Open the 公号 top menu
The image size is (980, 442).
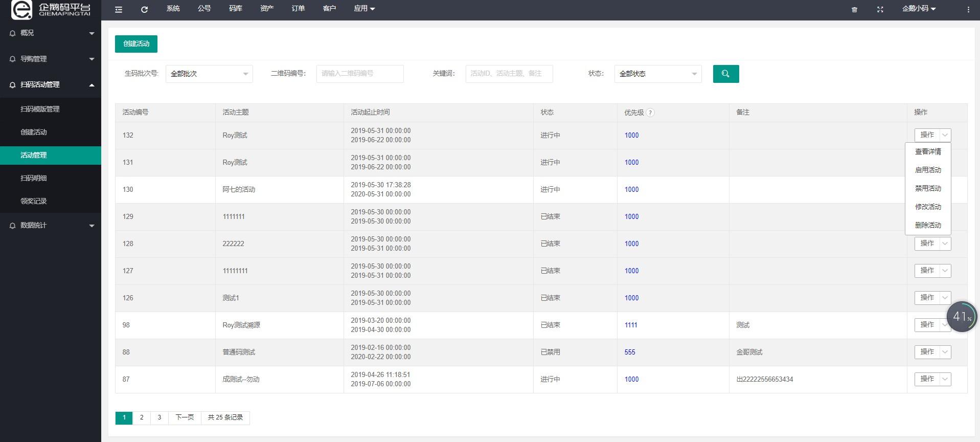[x=204, y=9]
